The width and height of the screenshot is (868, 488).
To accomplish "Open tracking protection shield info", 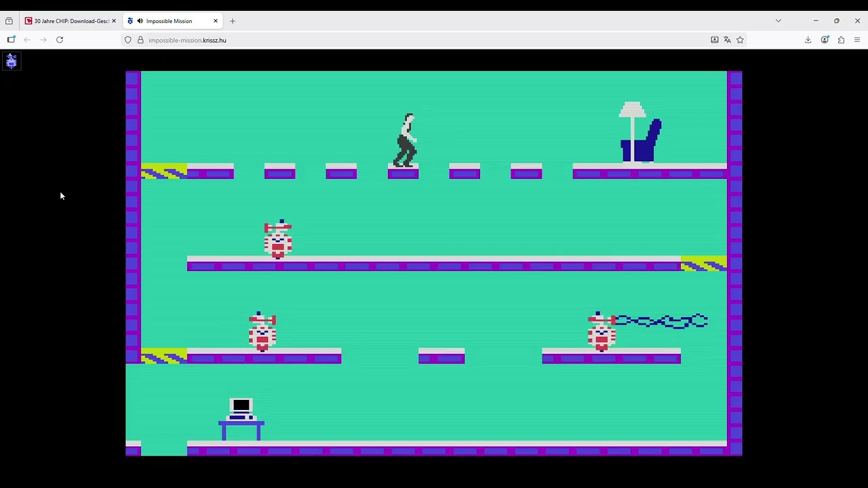I will 127,40.
